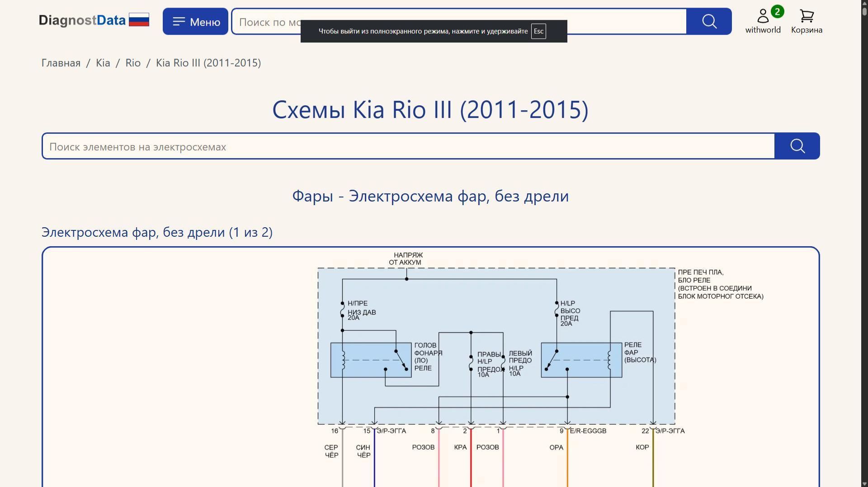Viewport: 868px width, 487px height.
Task: Select the Russian flag icon near the logo
Action: pos(140,19)
